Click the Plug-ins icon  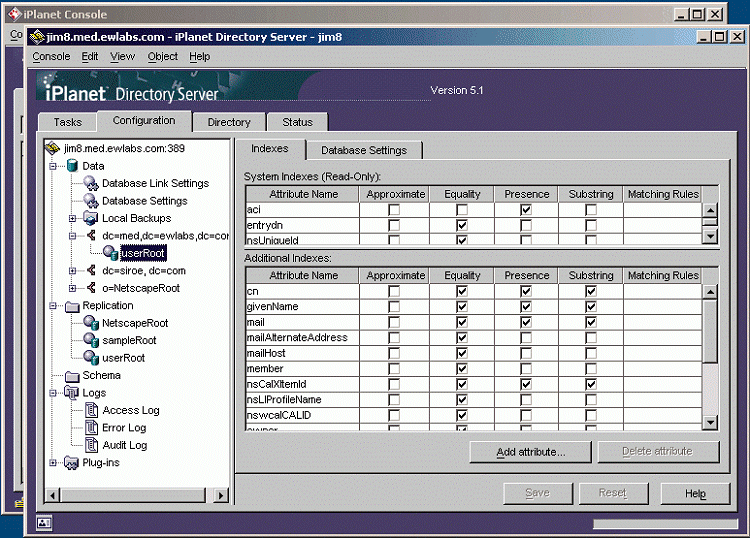click(x=72, y=462)
